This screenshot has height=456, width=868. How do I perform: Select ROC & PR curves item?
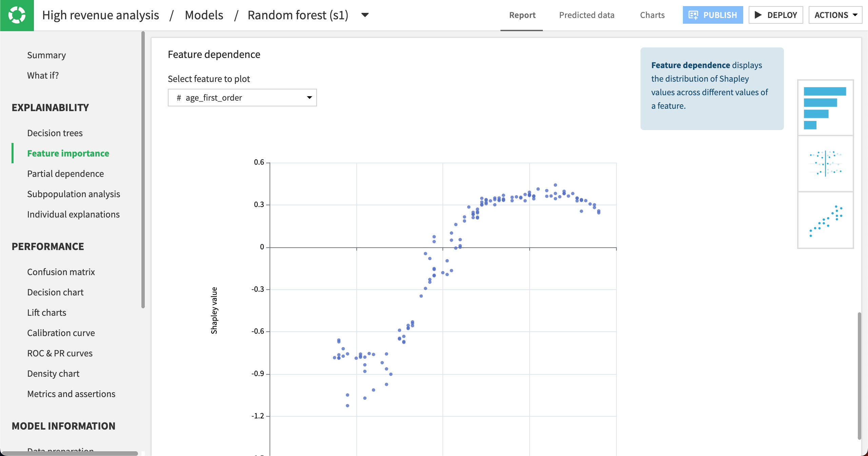click(x=60, y=353)
